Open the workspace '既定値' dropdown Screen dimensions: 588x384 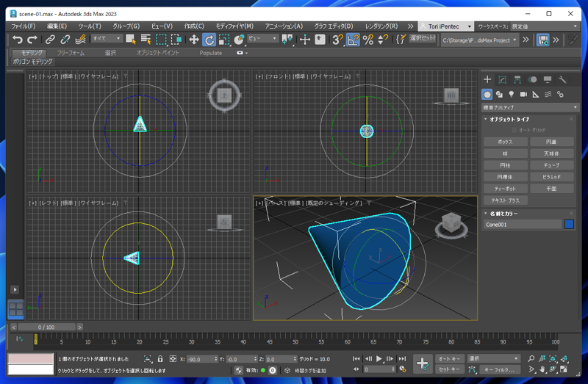545,26
